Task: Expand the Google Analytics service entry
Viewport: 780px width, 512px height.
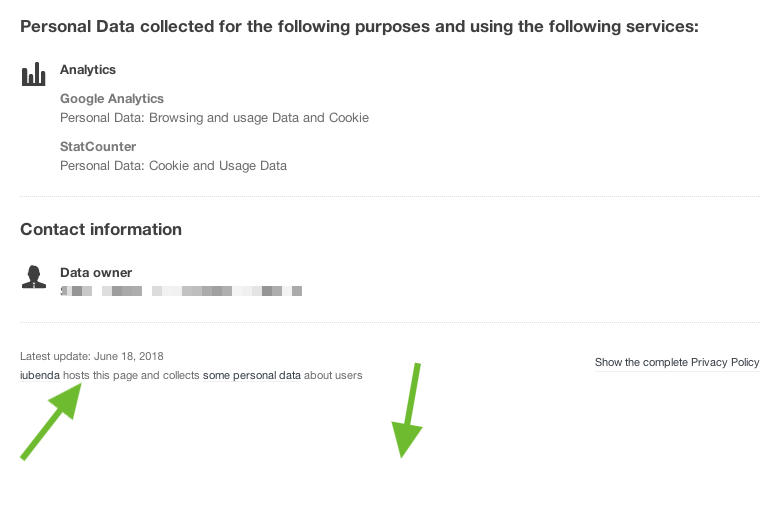Action: 112,99
